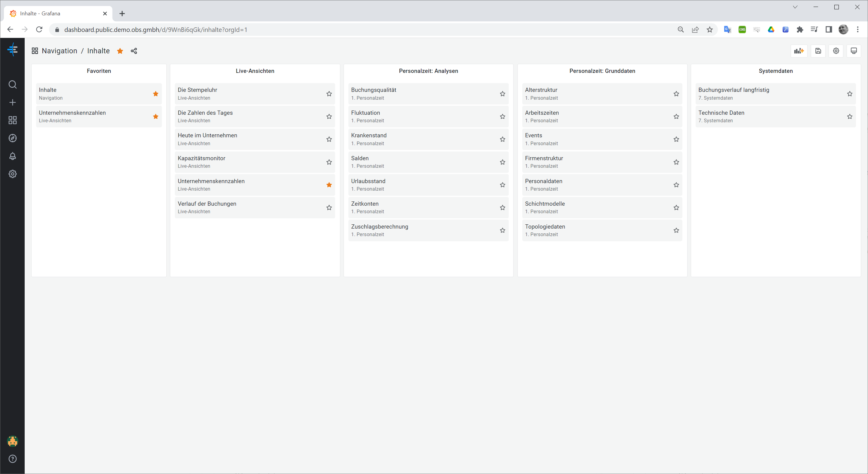Star the Buchungsqualität dashboard

[502, 94]
